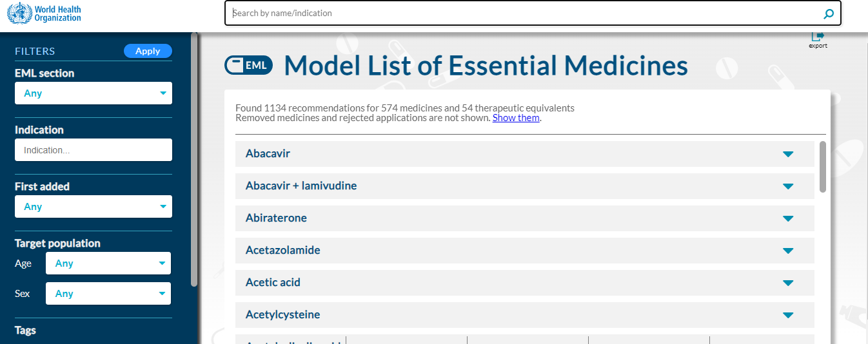Click the search by name/indication box
The image size is (868, 344).
pos(522,14)
